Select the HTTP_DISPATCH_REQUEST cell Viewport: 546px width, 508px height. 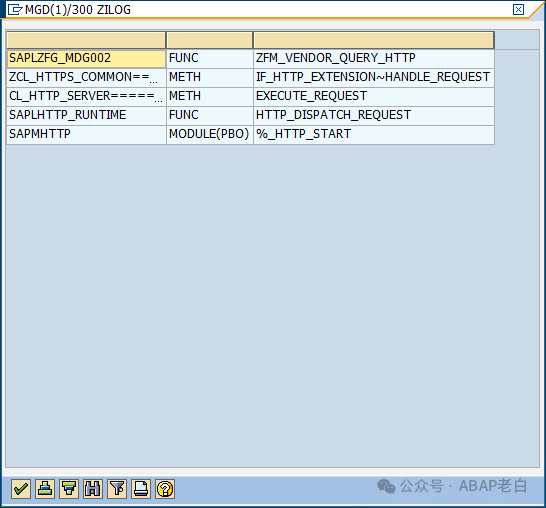(x=374, y=116)
